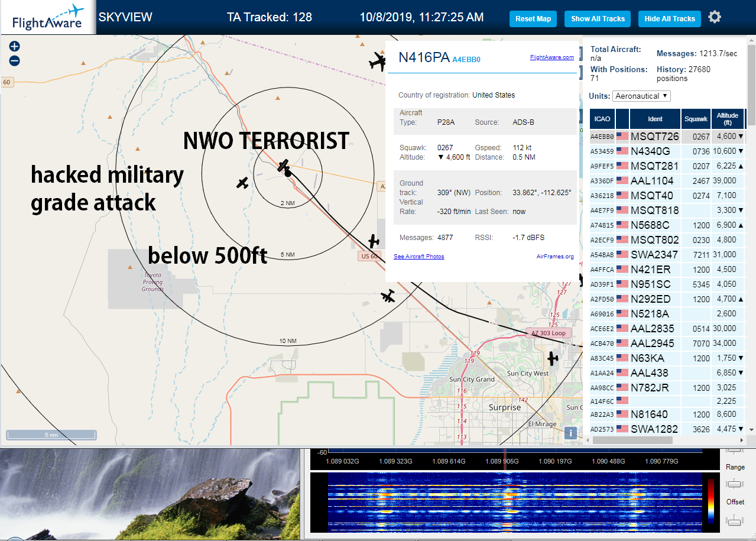Click ICAO code A4EBB0 in info panel
Viewport: 756px width, 541px height.
click(466, 60)
